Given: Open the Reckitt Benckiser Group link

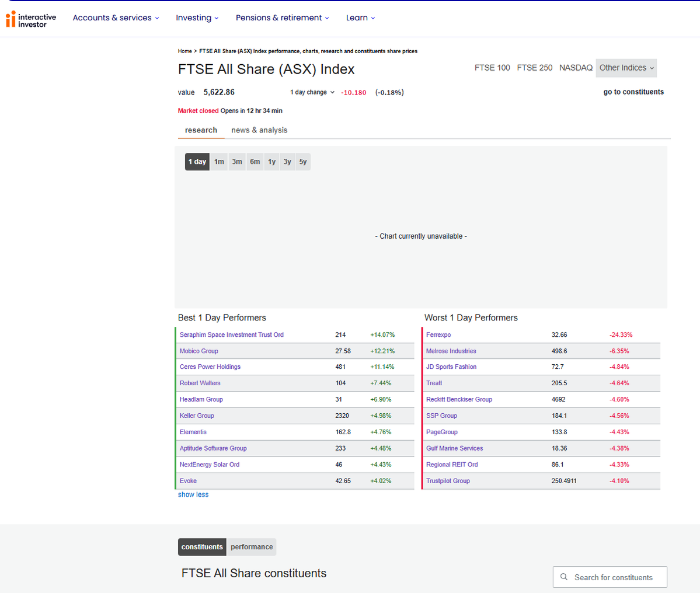Looking at the screenshot, I should point(459,399).
